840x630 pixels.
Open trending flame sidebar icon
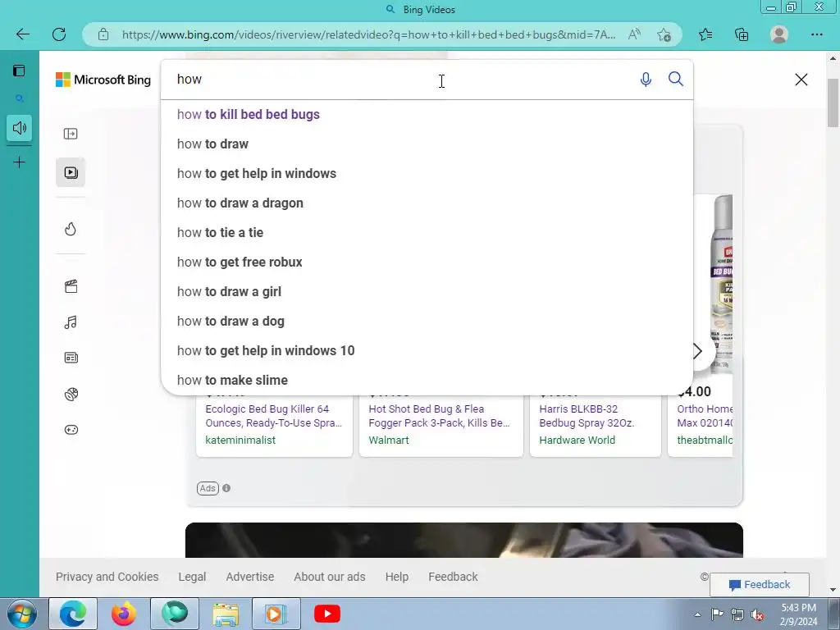click(71, 230)
